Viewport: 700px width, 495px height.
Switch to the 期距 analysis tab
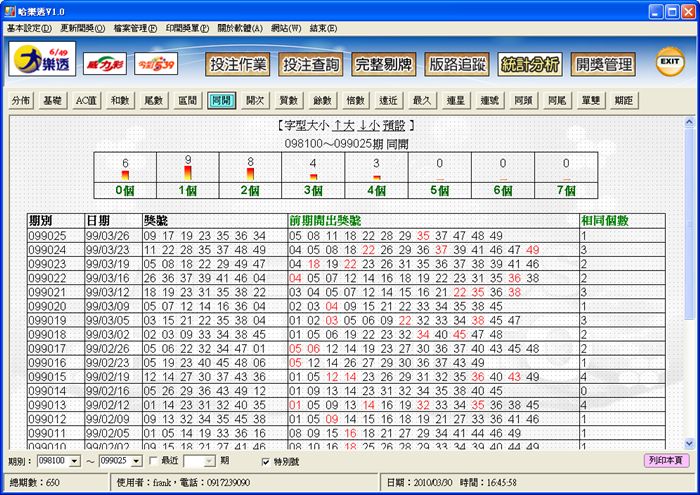pyautogui.click(x=624, y=100)
